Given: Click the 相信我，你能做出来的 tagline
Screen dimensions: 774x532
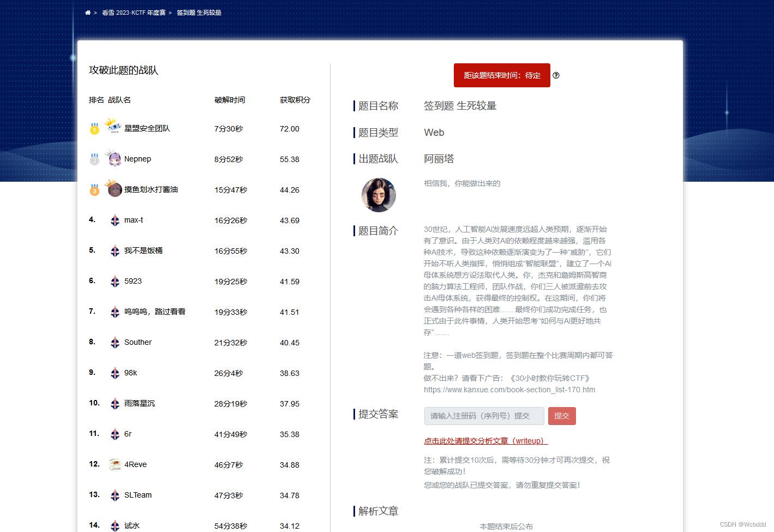Looking at the screenshot, I should click(462, 183).
